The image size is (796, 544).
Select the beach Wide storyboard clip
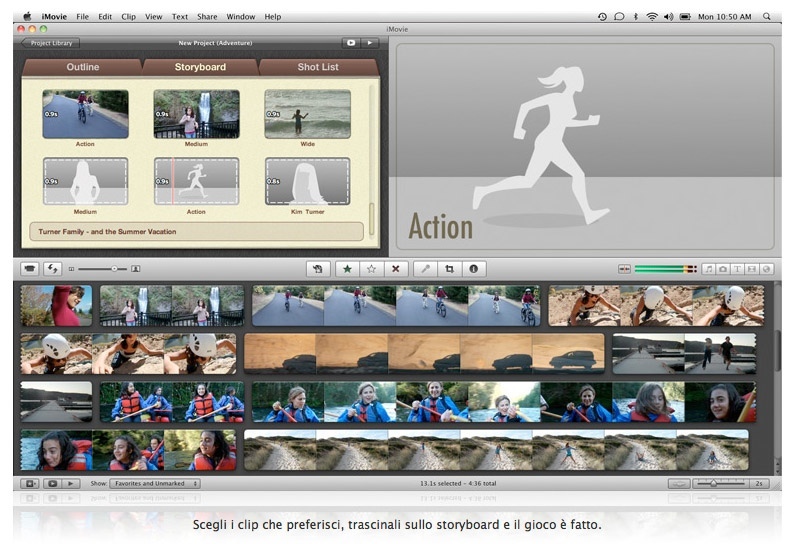point(308,114)
